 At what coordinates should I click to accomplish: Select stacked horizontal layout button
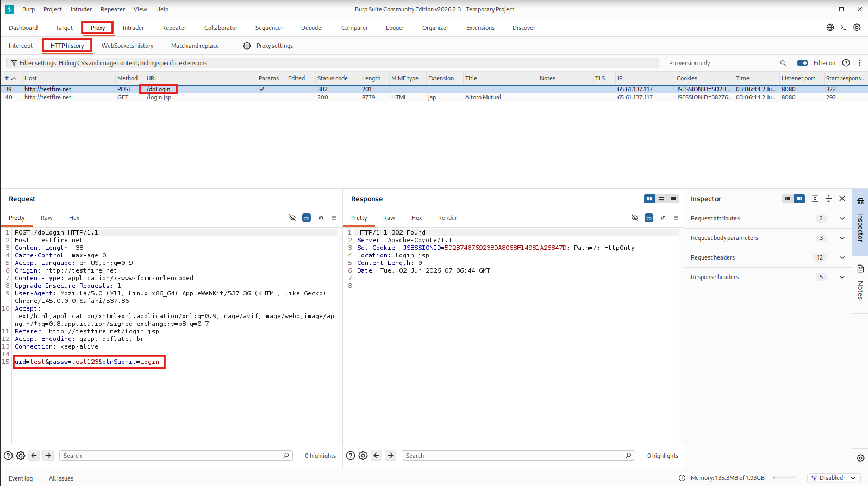click(x=661, y=199)
